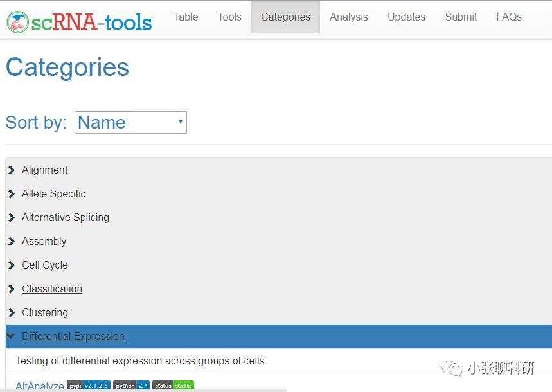Go to the Submit page
The image size is (552, 392).
click(x=461, y=17)
